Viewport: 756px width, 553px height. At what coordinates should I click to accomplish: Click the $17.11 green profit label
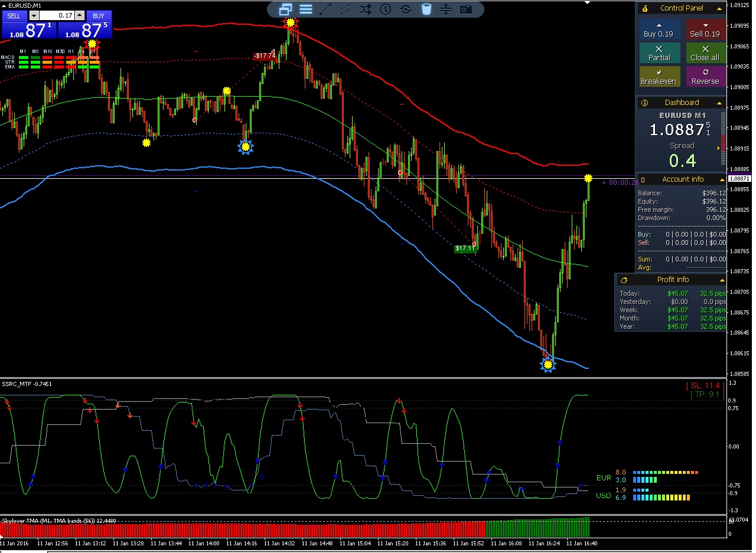(x=465, y=248)
